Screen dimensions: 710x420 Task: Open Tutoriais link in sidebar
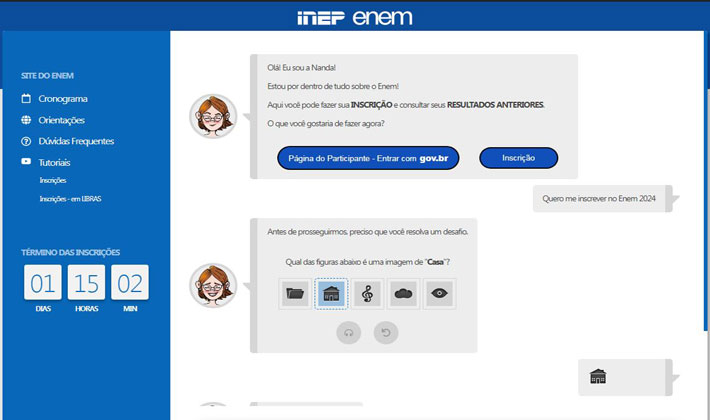[x=54, y=162]
